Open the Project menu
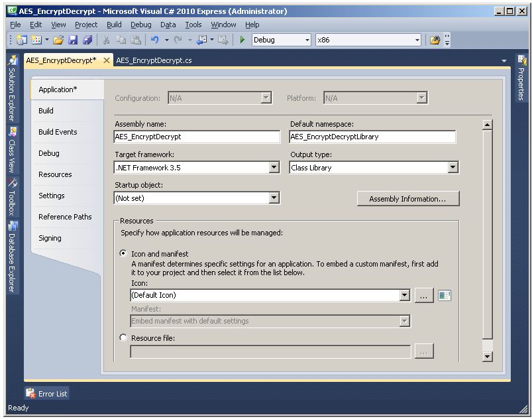532x419 pixels. [86, 25]
